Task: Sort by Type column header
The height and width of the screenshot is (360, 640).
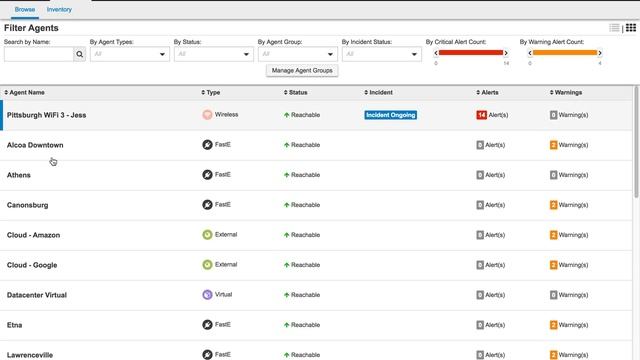Action: (211, 93)
